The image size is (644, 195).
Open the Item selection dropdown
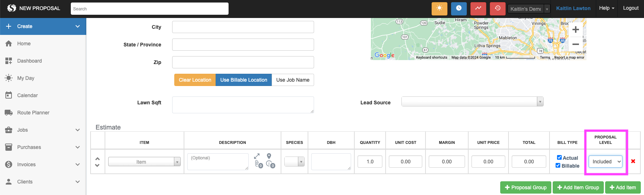pyautogui.click(x=144, y=162)
